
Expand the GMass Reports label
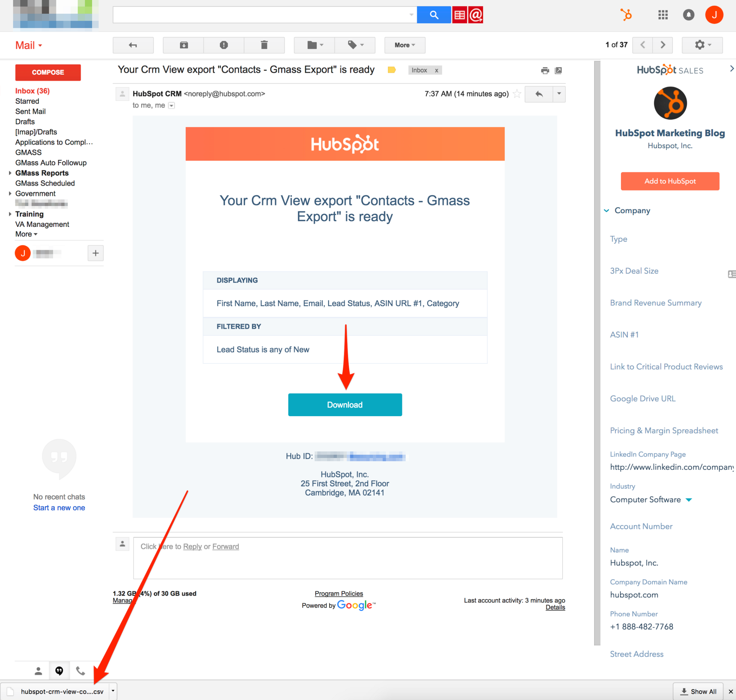coord(10,173)
